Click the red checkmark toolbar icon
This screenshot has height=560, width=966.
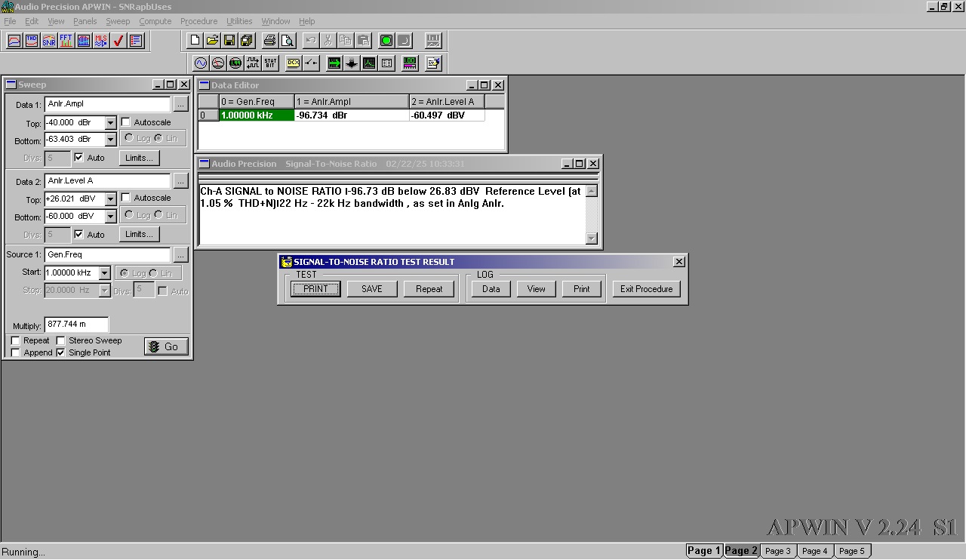pos(118,41)
